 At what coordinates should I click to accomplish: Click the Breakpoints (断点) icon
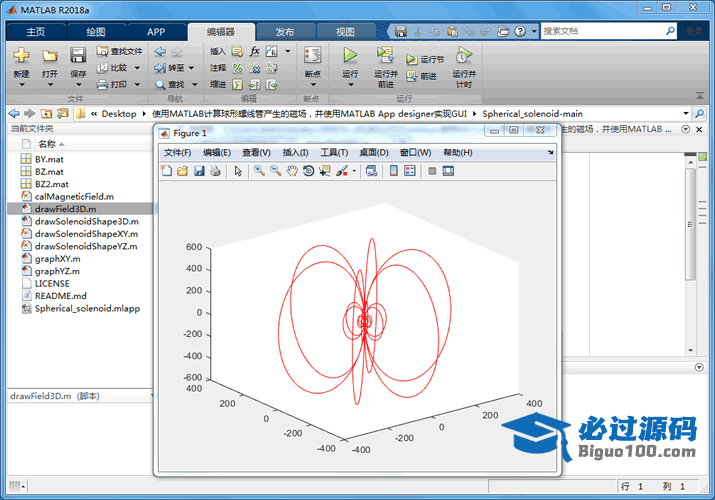pos(313,55)
